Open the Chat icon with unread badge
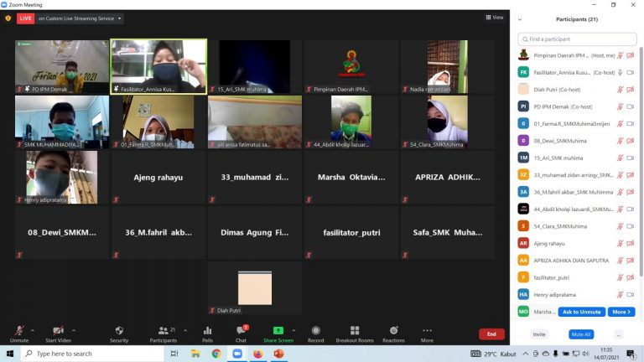Viewport: 644px width, 362px height. (241, 330)
